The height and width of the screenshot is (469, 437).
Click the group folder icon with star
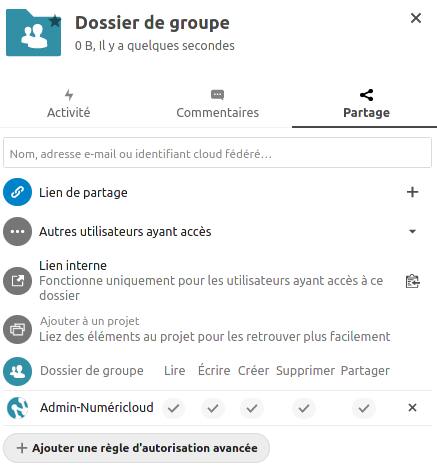click(34, 33)
